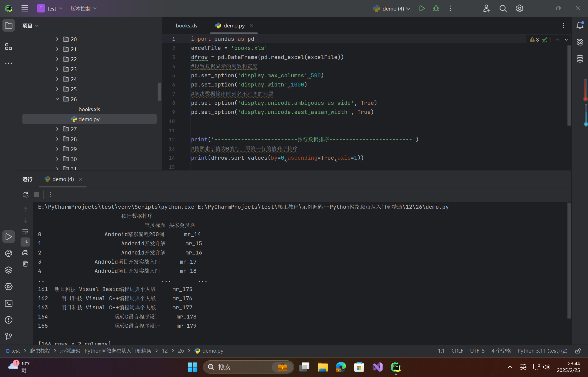
Task: Open the Python Console tool window
Action: point(9,253)
